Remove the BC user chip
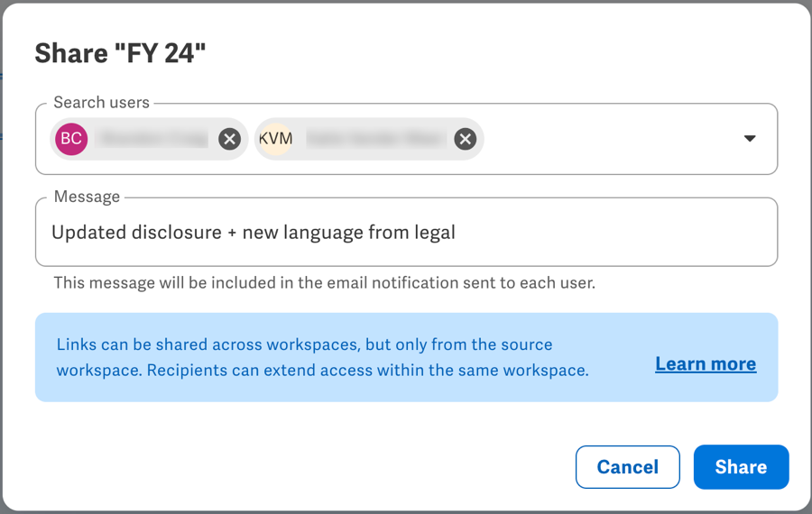 click(x=229, y=139)
